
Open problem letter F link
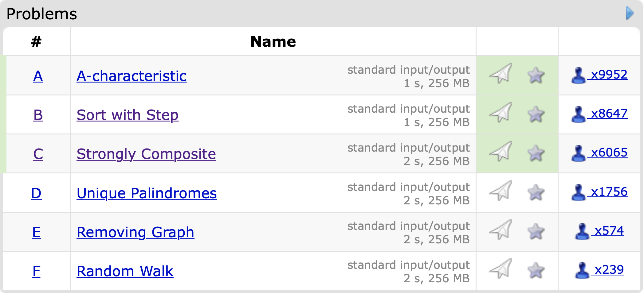pyautogui.click(x=36, y=271)
